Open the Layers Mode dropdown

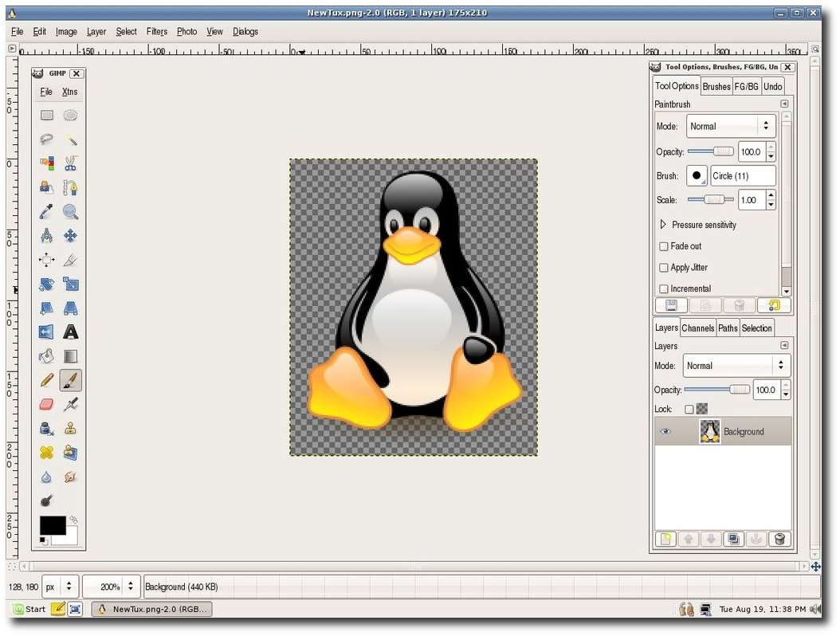(x=736, y=366)
